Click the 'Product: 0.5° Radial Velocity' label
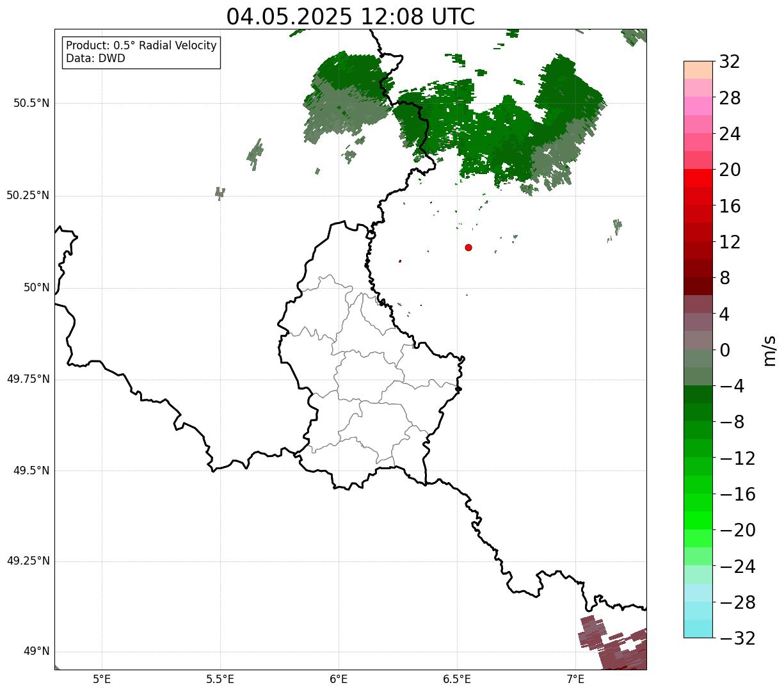 [141, 46]
